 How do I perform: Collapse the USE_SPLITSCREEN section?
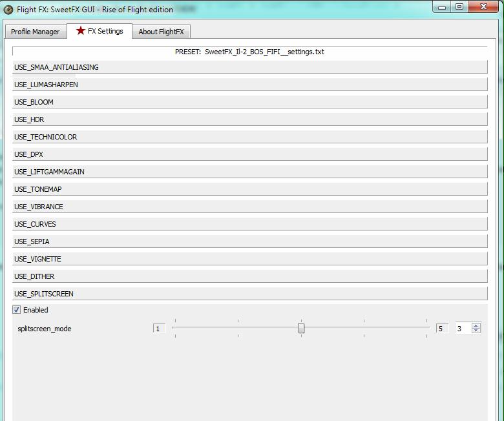[250, 294]
